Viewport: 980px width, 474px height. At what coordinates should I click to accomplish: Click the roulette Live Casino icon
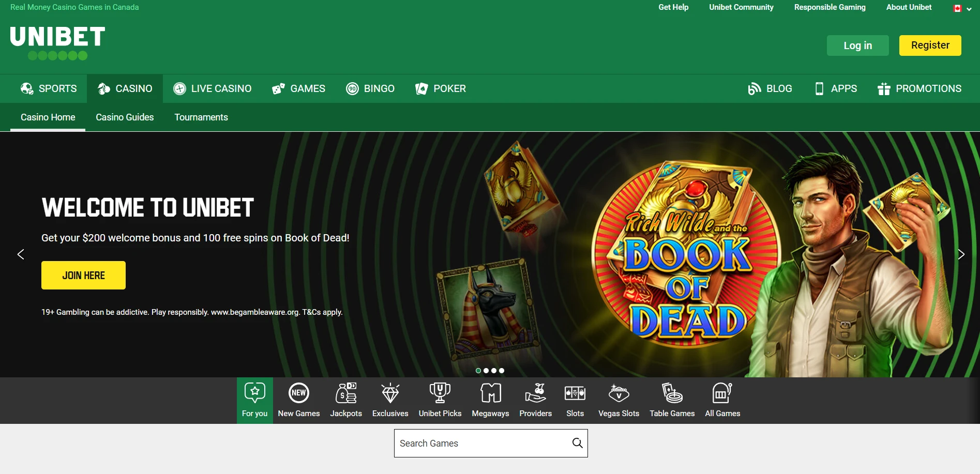pos(179,88)
